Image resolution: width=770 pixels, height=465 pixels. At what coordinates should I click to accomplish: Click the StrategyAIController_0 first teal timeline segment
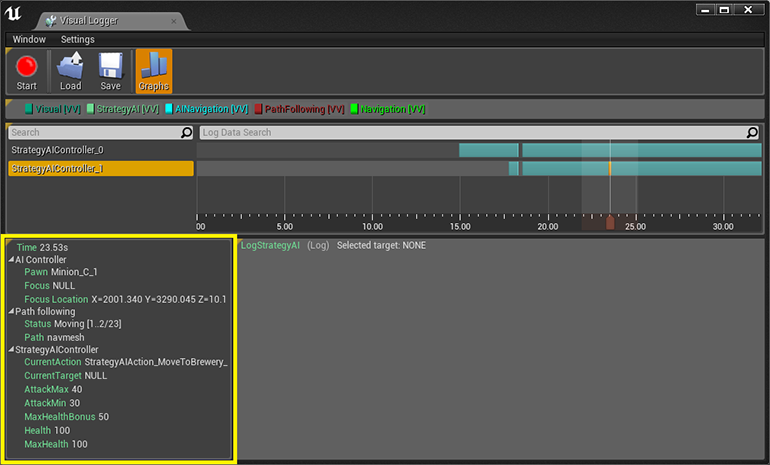[489, 150]
